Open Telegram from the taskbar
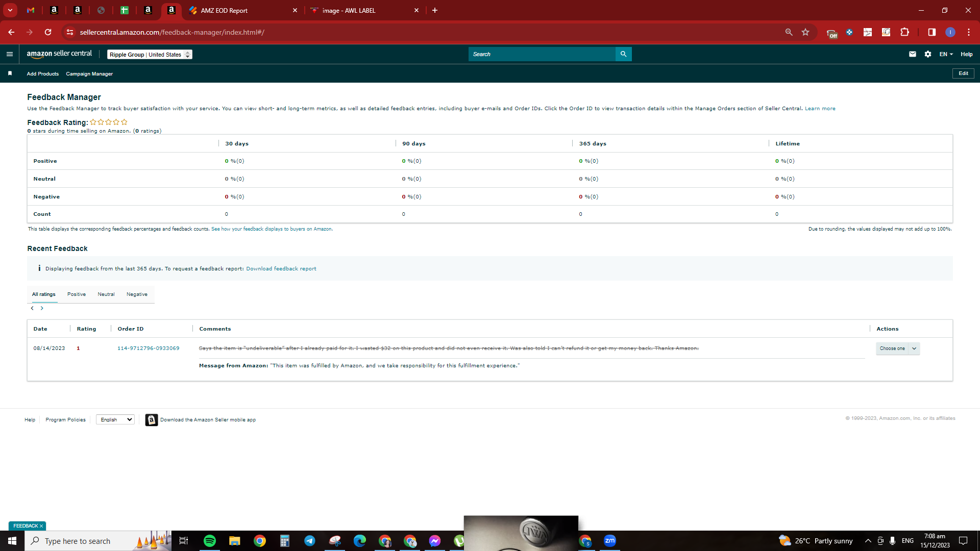980x551 pixels. click(x=310, y=541)
